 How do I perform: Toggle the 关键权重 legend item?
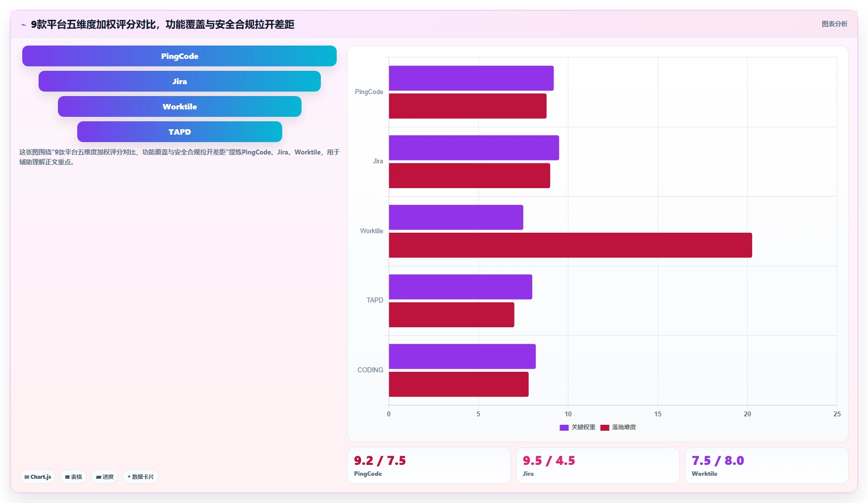coord(577,427)
